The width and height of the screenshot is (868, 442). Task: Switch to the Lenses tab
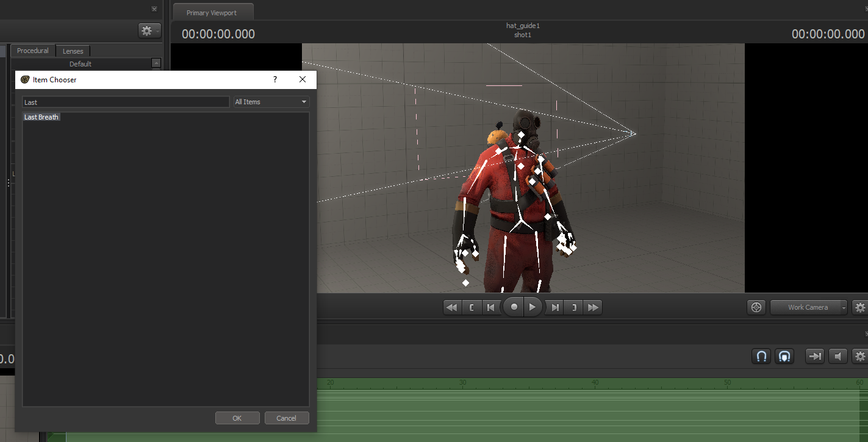[x=73, y=51]
